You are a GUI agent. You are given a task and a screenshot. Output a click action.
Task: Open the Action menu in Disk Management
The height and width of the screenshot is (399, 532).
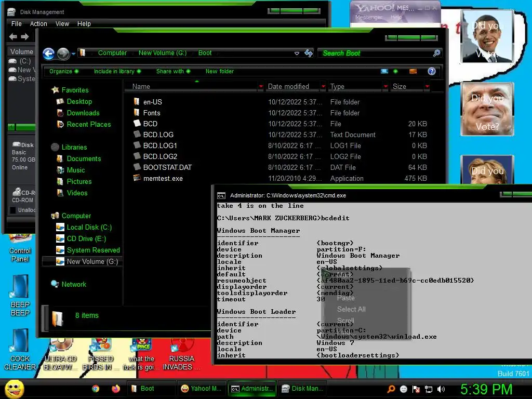[38, 24]
